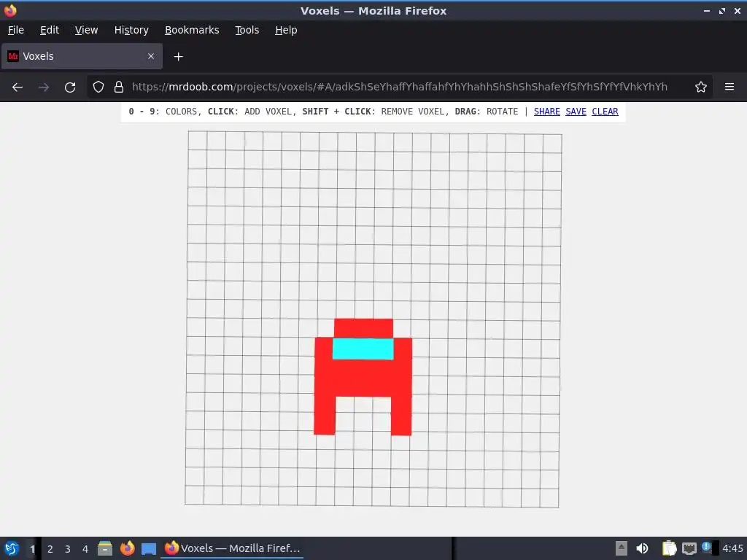Open the Tools menu
This screenshot has width=747, height=560.
coord(247,30)
